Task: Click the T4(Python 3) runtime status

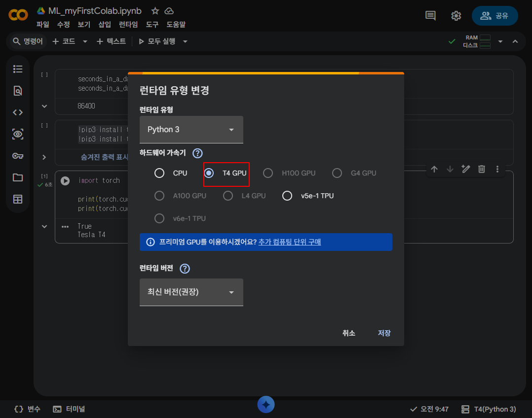Action: [489, 409]
